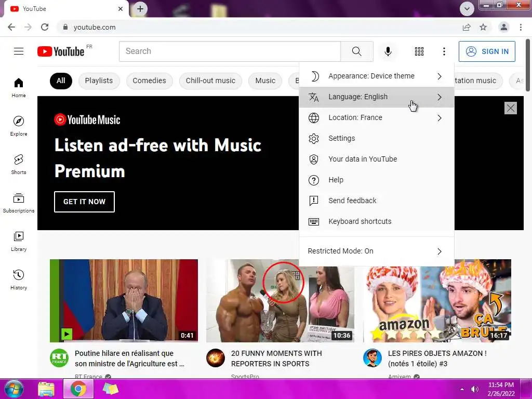Viewport: 532px width, 399px height.
Task: Open Keyboard shortcuts
Action: (377, 221)
